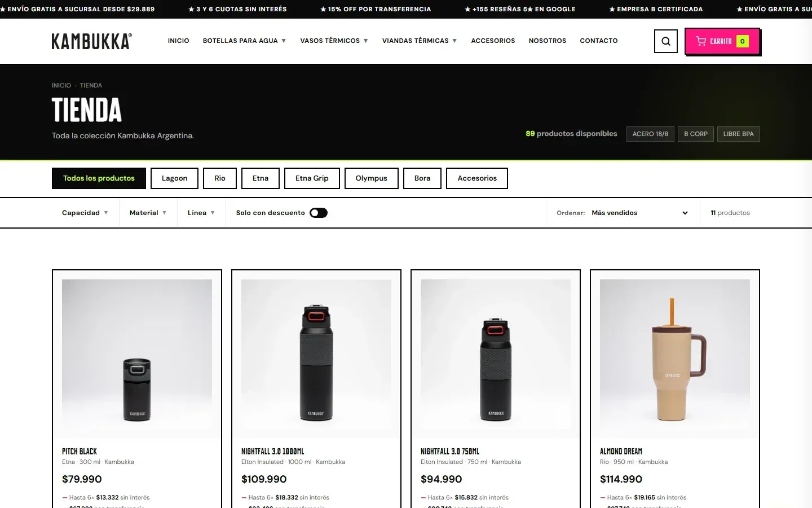
Task: Click the cart item count badge
Action: 743,41
